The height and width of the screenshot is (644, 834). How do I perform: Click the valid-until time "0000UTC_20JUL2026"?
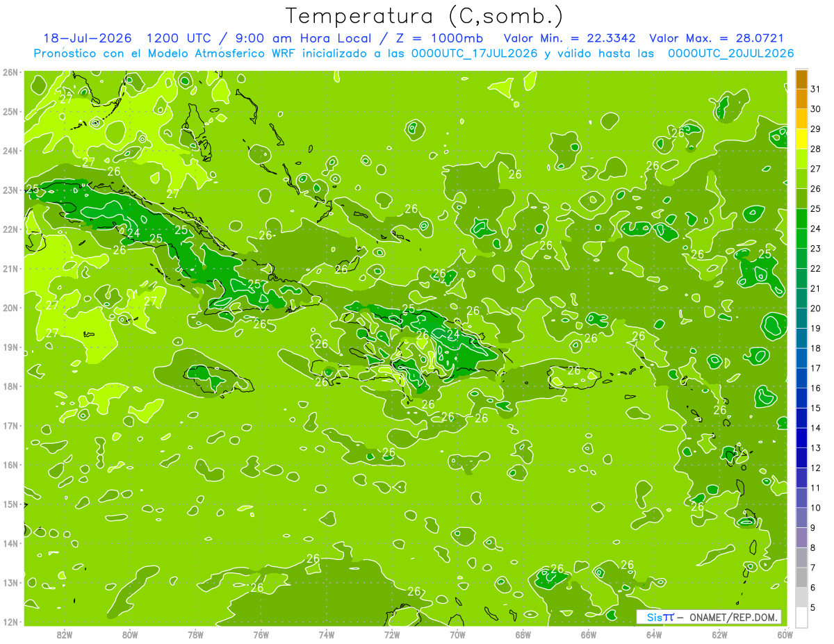pyautogui.click(x=731, y=53)
